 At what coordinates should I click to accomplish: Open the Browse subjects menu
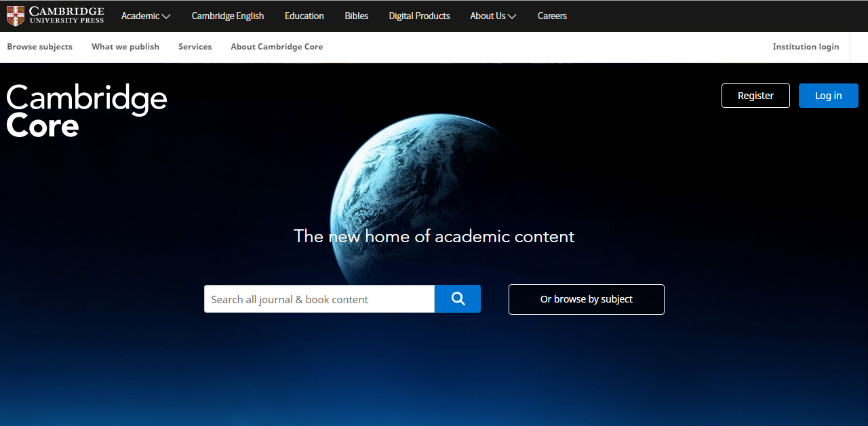(39, 47)
